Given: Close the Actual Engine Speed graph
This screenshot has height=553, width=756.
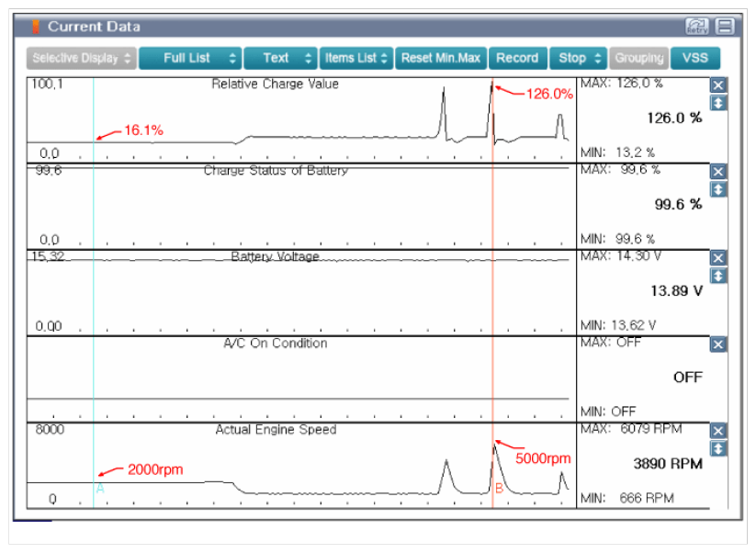Looking at the screenshot, I should click(x=718, y=431).
